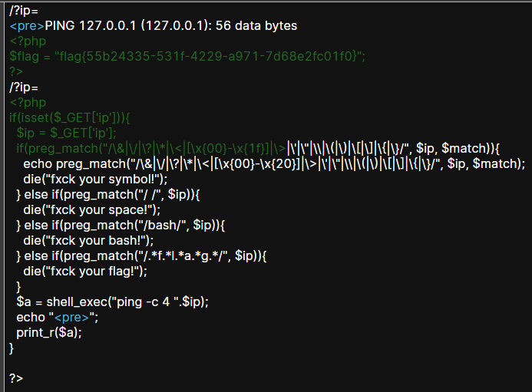Click the shell_exec ping -c 4 line
Viewport: 532px width, 392px height.
(x=112, y=301)
